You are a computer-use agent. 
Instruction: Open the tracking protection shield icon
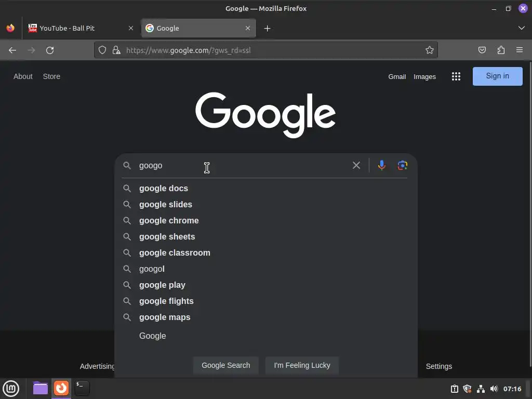[102, 50]
